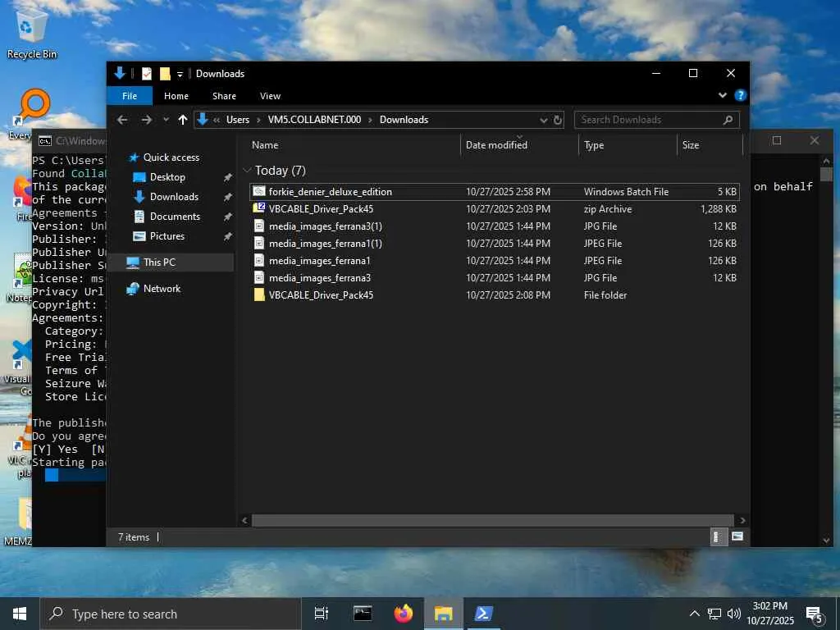
Task: Open the notification center icon
Action: 815,614
